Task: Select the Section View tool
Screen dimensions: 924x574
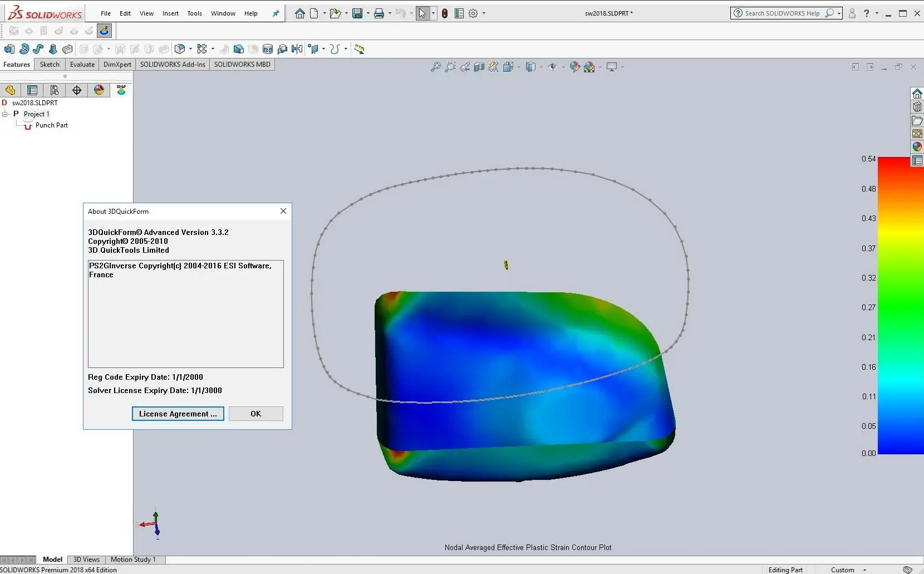Action: tap(479, 67)
